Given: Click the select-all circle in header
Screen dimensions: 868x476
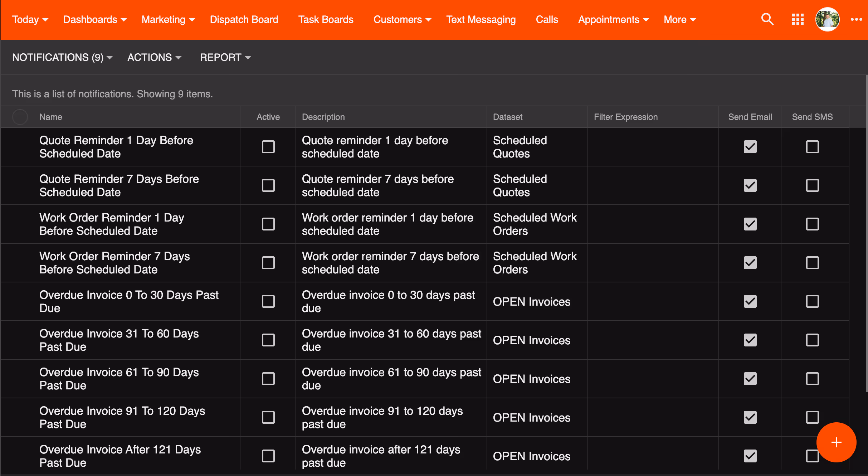Looking at the screenshot, I should [x=20, y=117].
